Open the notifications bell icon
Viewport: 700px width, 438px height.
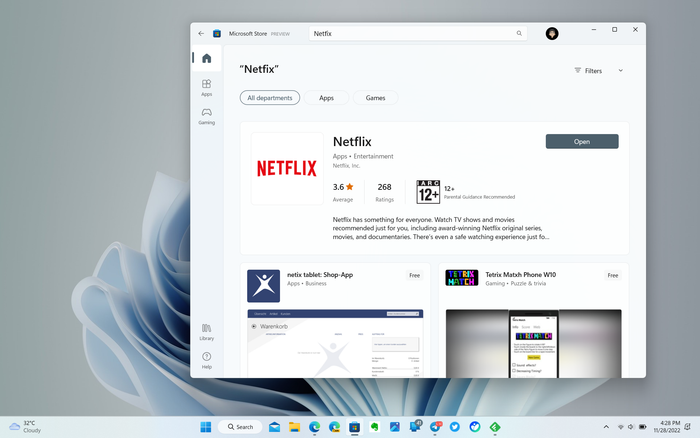click(688, 427)
